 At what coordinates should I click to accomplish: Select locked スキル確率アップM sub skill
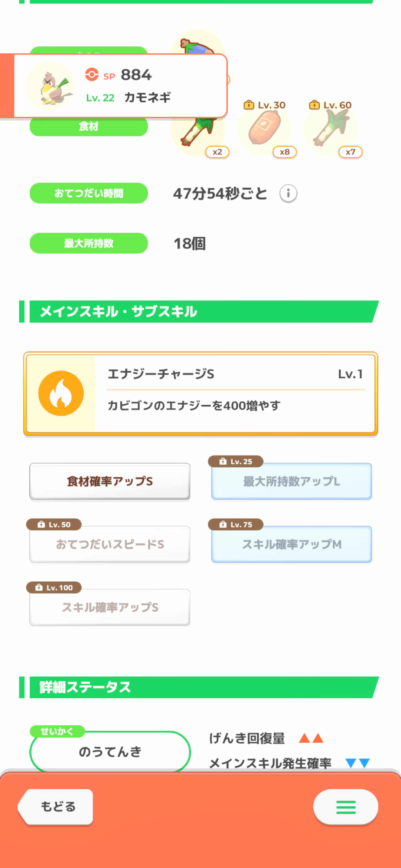pos(291,544)
